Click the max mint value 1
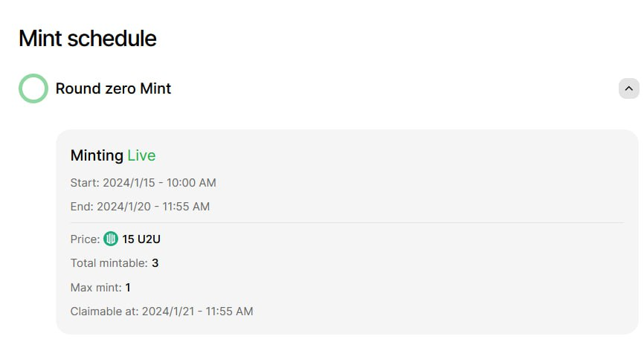Screen dimensions: 644x342 (x=128, y=287)
